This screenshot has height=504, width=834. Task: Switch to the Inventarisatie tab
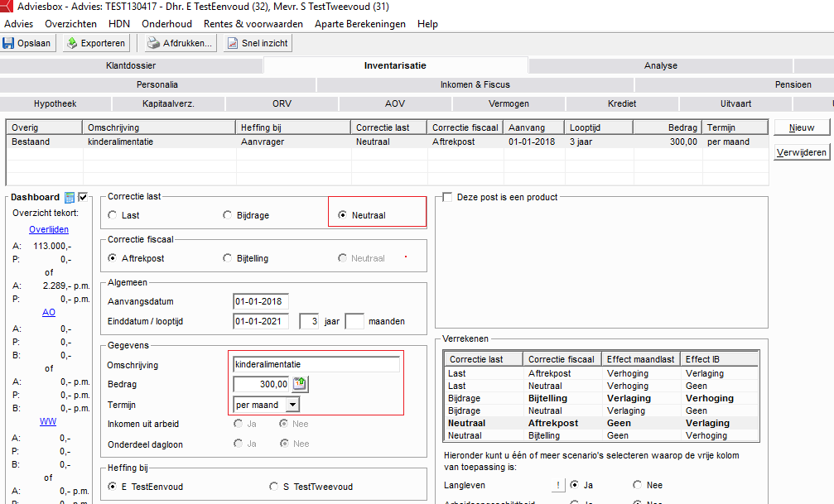[395, 65]
